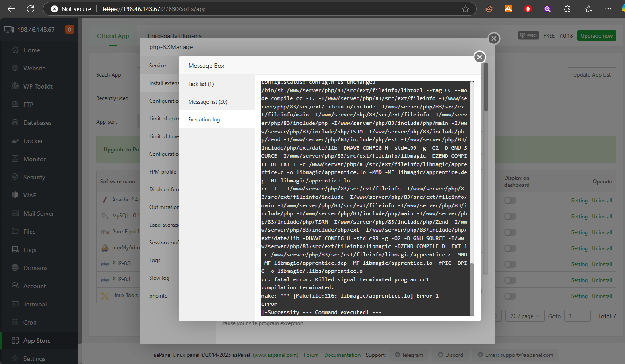Click the Upgrade now button
Image resolution: width=625 pixels, height=364 pixels.
point(596,36)
